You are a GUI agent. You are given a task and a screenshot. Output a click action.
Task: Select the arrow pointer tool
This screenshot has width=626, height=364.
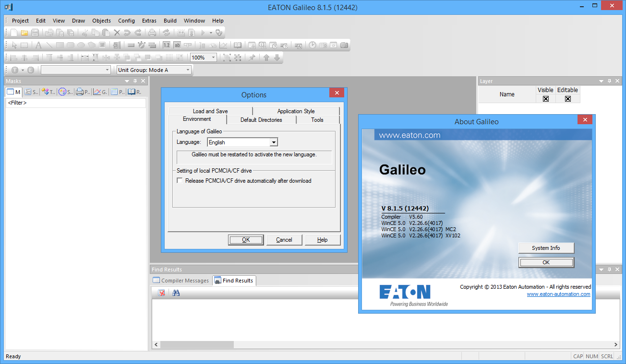pyautogui.click(x=14, y=46)
